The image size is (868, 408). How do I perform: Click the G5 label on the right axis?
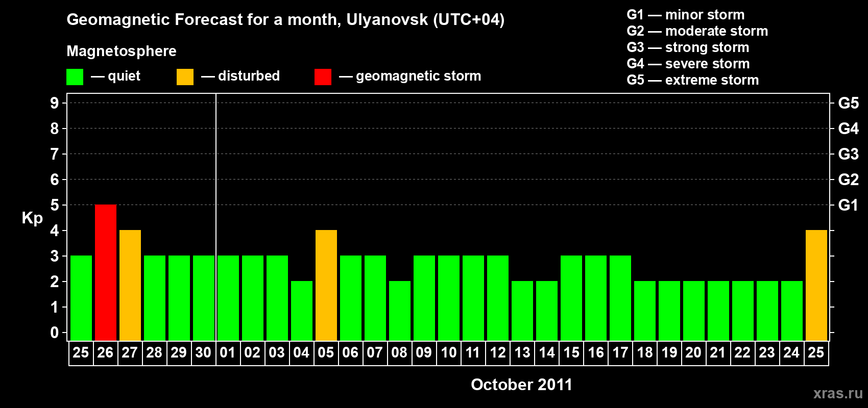point(849,103)
